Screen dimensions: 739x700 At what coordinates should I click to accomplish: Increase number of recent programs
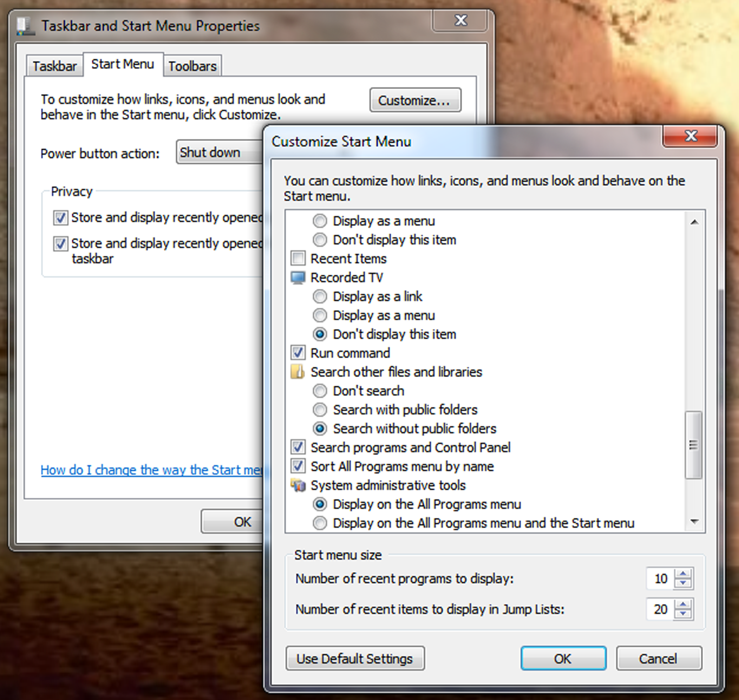pos(683,574)
